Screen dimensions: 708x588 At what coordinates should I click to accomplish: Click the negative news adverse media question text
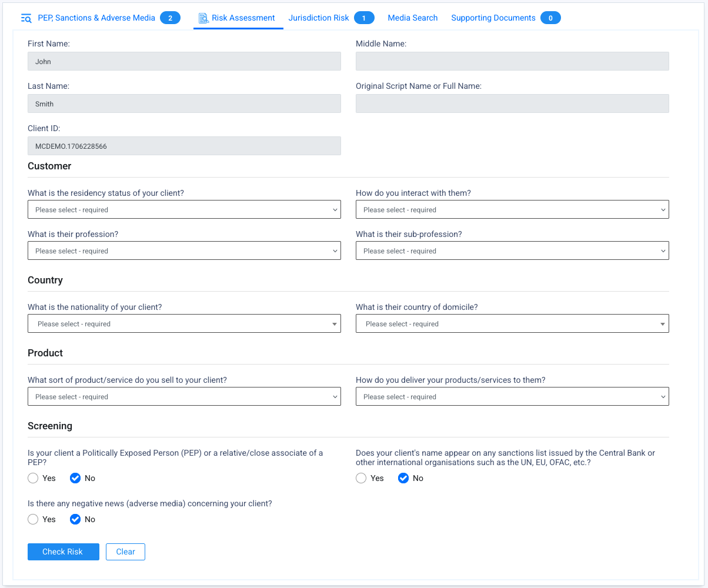[x=150, y=503]
